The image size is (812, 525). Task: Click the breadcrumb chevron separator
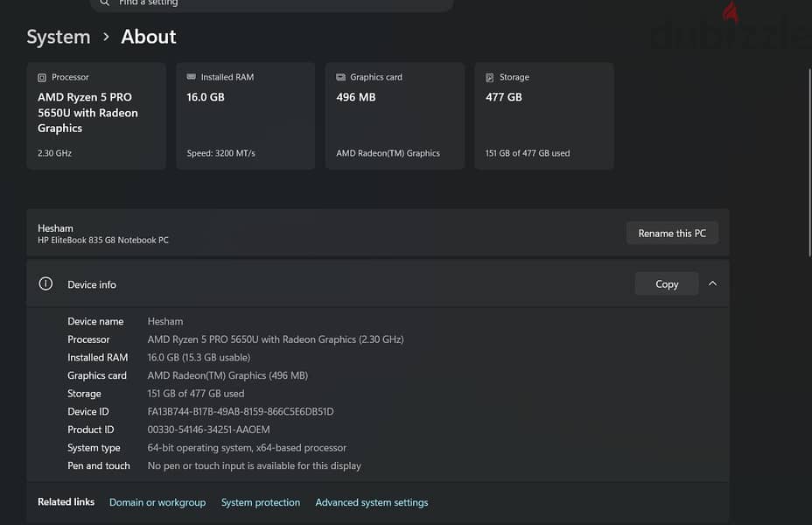click(x=106, y=37)
